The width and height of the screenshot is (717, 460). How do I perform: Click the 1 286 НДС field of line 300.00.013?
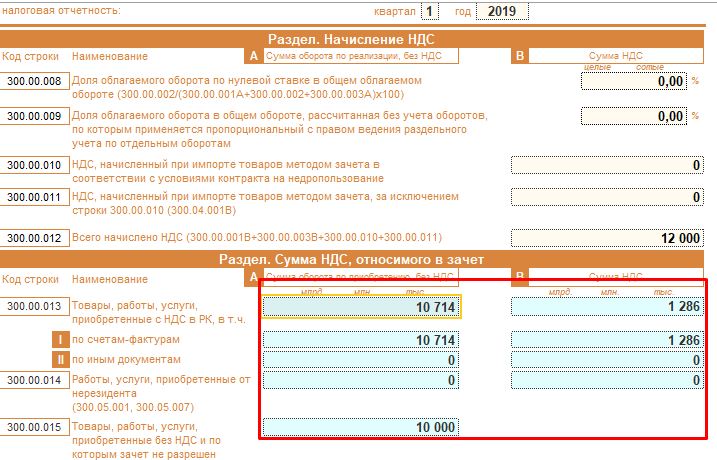607,307
